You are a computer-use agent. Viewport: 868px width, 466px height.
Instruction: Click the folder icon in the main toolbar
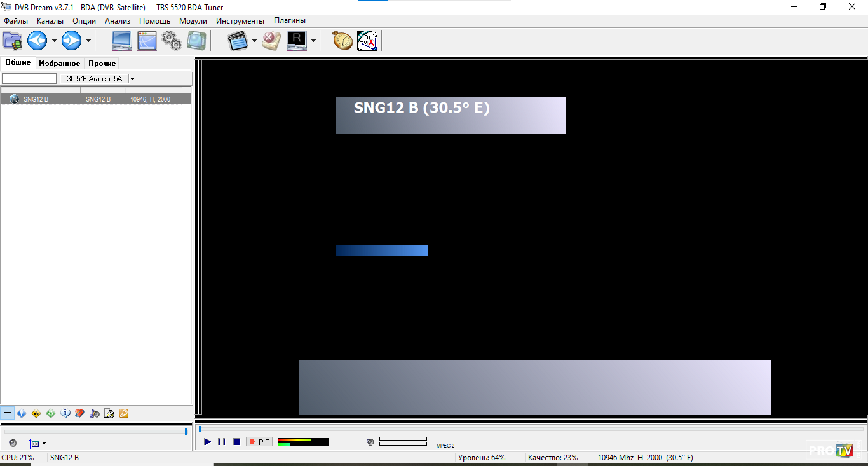(12, 41)
